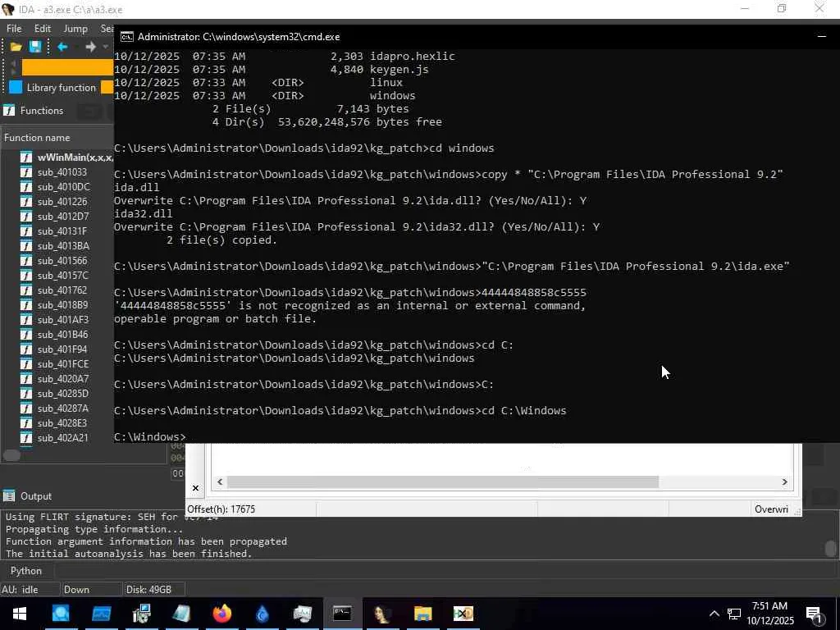
Task: Switch to the HxD hex editor taskbar icon
Action: pos(463,614)
